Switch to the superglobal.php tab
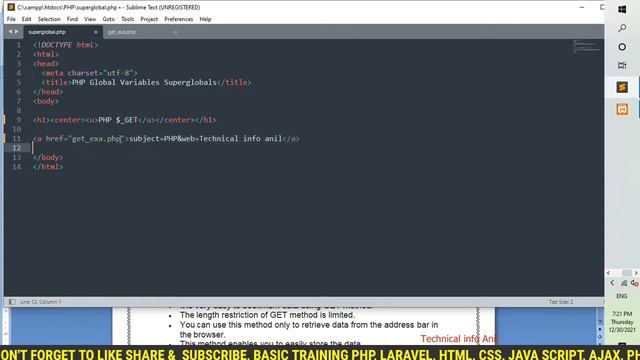This screenshot has width=640, height=360. (x=47, y=32)
